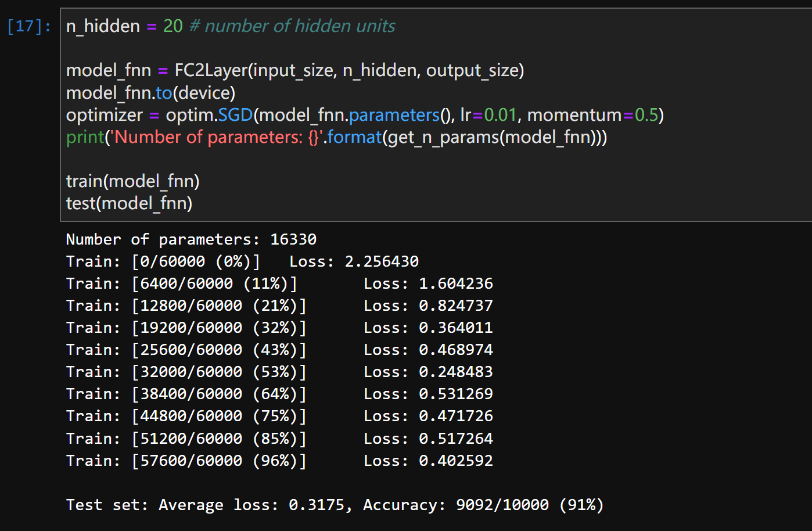The height and width of the screenshot is (531, 812).
Task: Click the Train [19200/60000 (32%)] row
Action: tap(279, 328)
